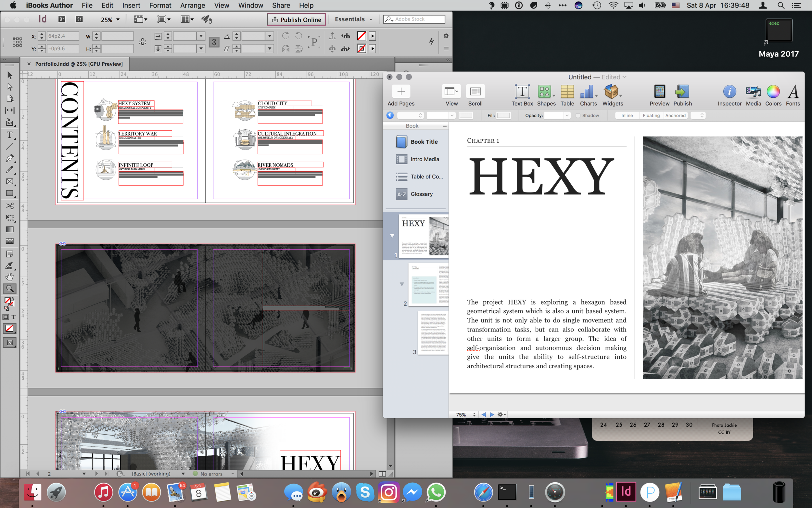Open the Format menu

(160, 6)
